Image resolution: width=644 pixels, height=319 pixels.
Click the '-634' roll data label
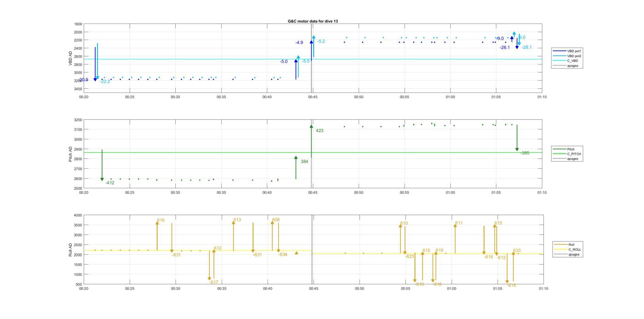(x=282, y=255)
